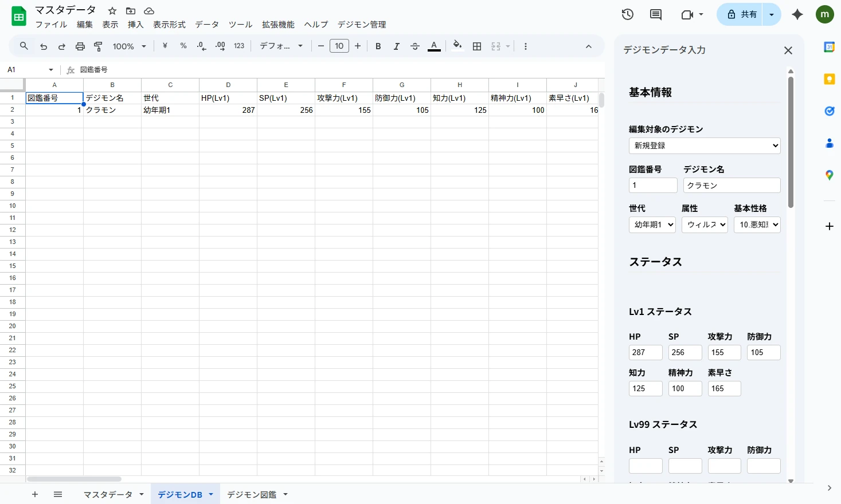Open version history clock icon
The width and height of the screenshot is (841, 504).
coord(628,14)
